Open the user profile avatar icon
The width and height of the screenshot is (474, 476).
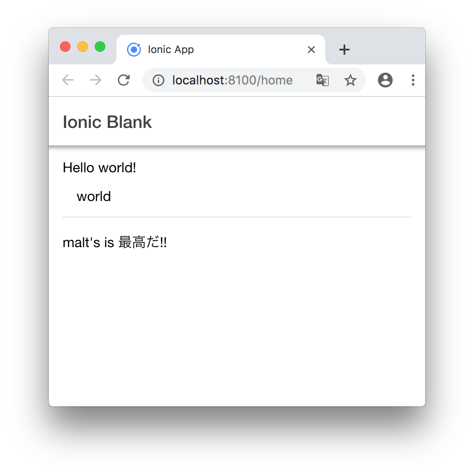[x=385, y=80]
